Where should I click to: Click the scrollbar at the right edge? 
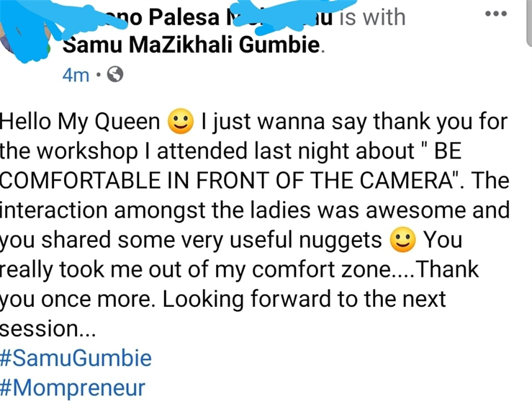529,23
